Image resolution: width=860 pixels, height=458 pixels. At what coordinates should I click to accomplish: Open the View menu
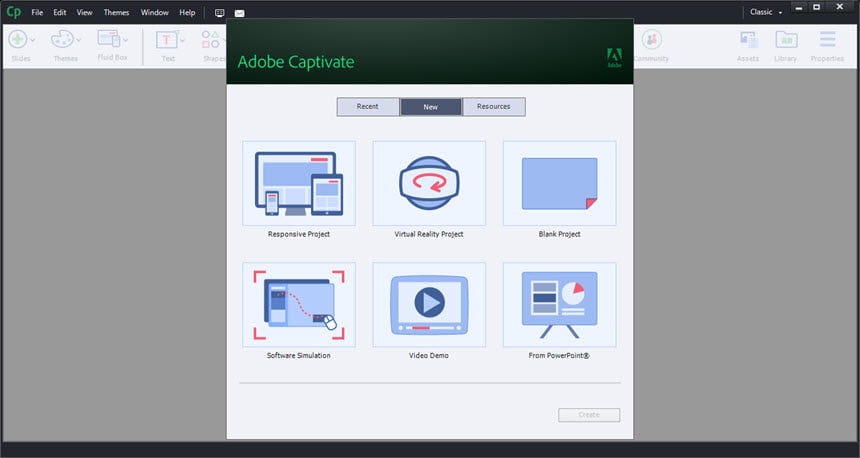click(84, 12)
